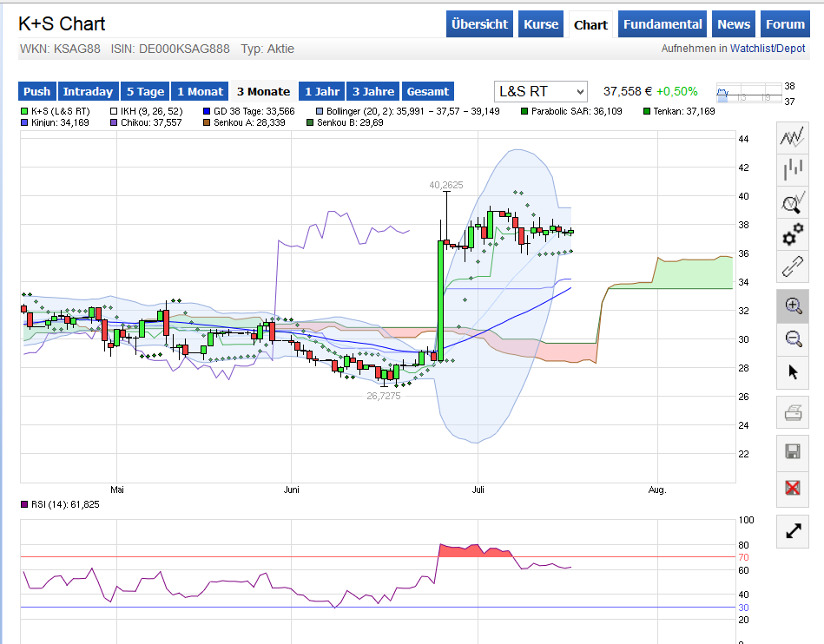Screen dimensions: 824x644
Task: Select the arrow pointer tool
Action: pos(792,372)
